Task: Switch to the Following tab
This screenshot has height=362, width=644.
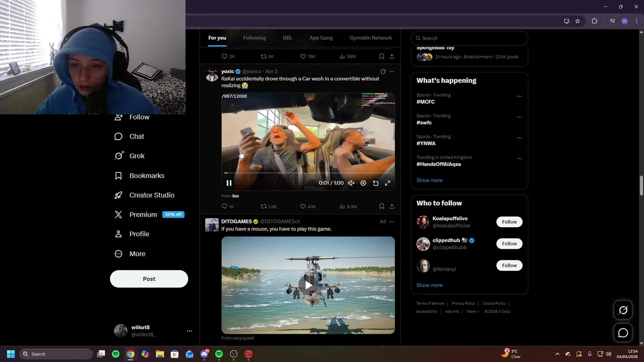Action: 255,38
